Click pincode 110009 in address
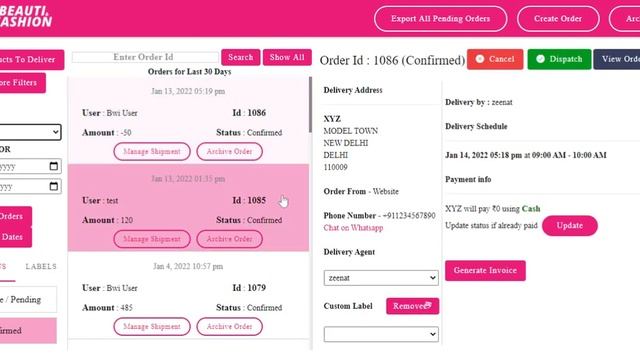 click(x=336, y=167)
